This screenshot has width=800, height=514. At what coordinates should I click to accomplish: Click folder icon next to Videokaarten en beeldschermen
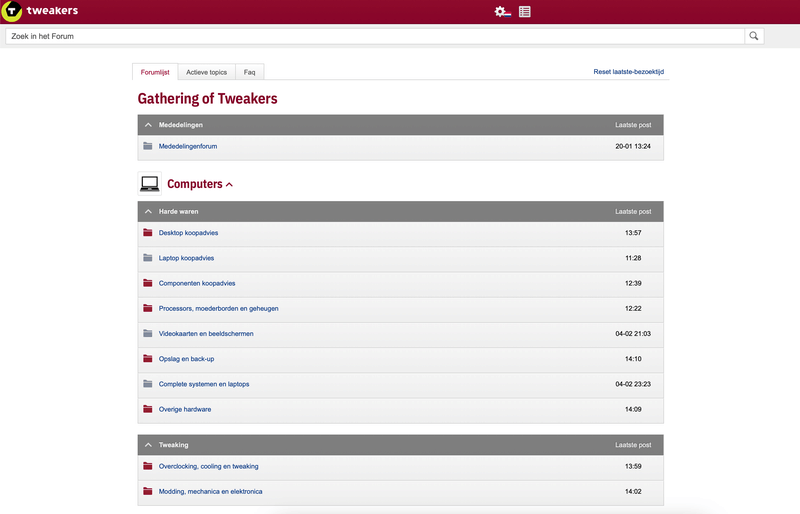148,333
